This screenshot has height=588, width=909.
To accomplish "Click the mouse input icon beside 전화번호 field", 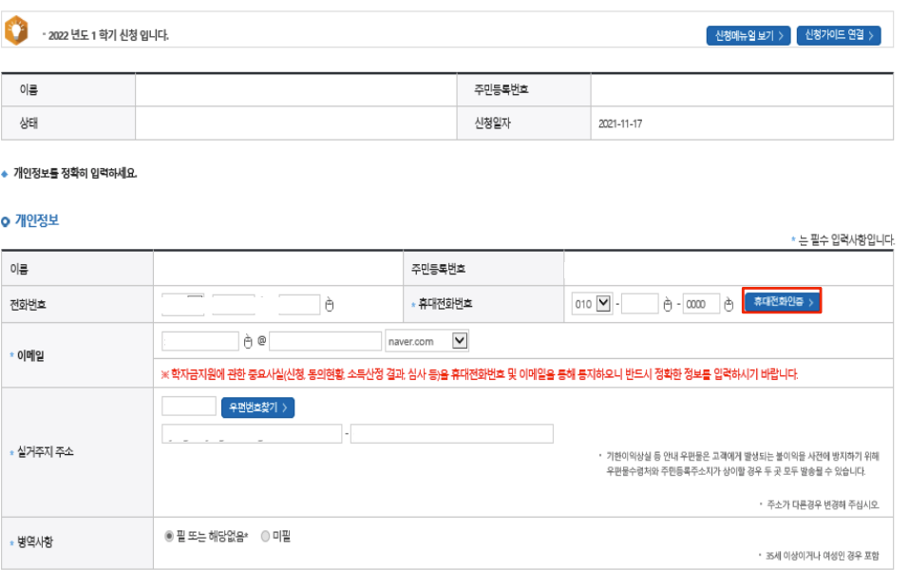I will click(328, 304).
